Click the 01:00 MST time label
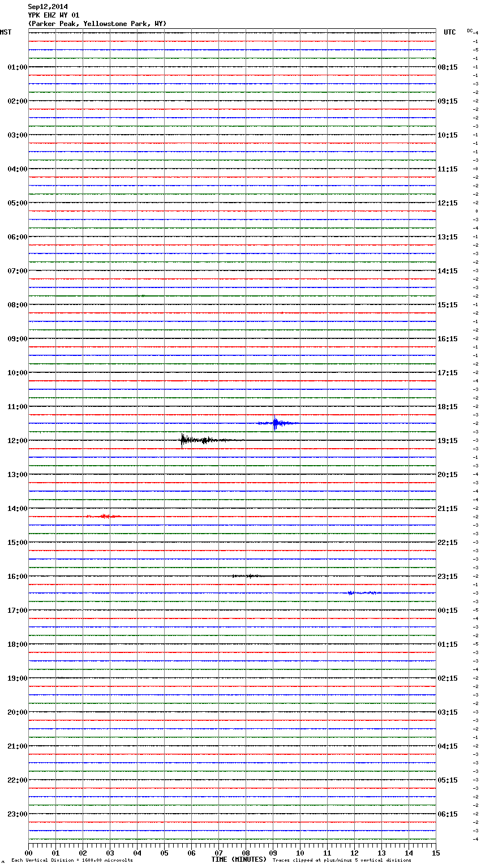481x868 pixels. click(x=17, y=67)
